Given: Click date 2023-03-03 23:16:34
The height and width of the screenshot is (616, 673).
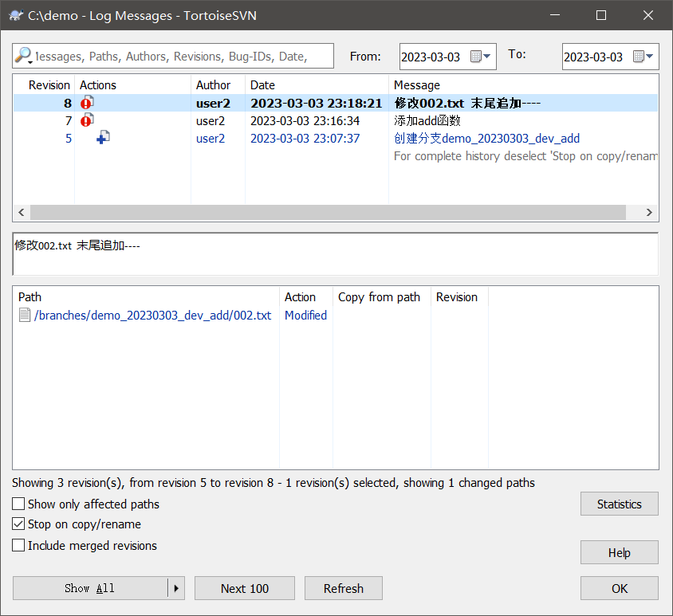Looking at the screenshot, I should (x=305, y=120).
